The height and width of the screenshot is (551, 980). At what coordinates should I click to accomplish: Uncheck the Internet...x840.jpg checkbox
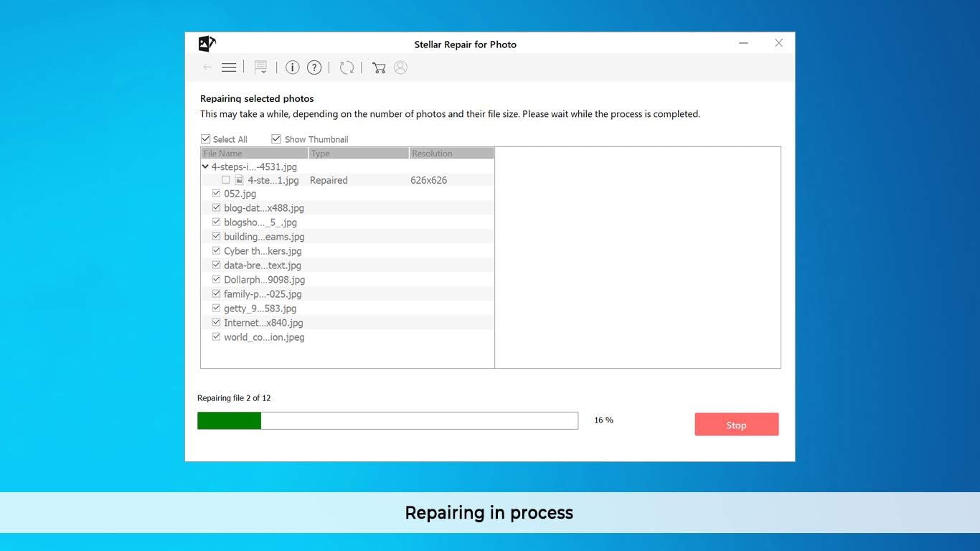pyautogui.click(x=216, y=323)
